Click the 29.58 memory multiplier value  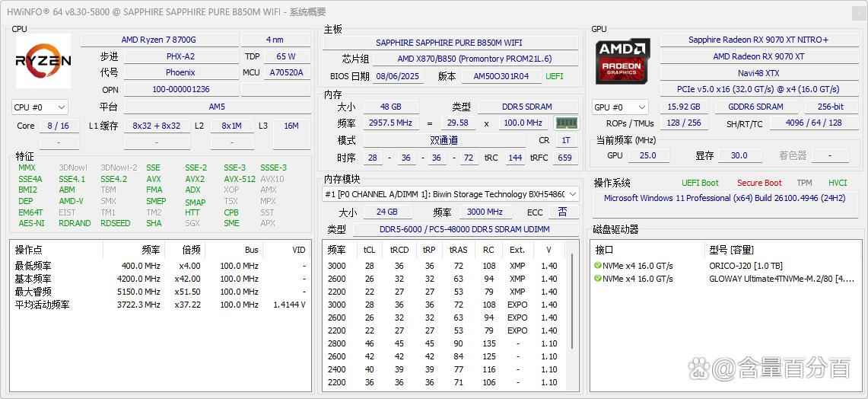coord(458,123)
